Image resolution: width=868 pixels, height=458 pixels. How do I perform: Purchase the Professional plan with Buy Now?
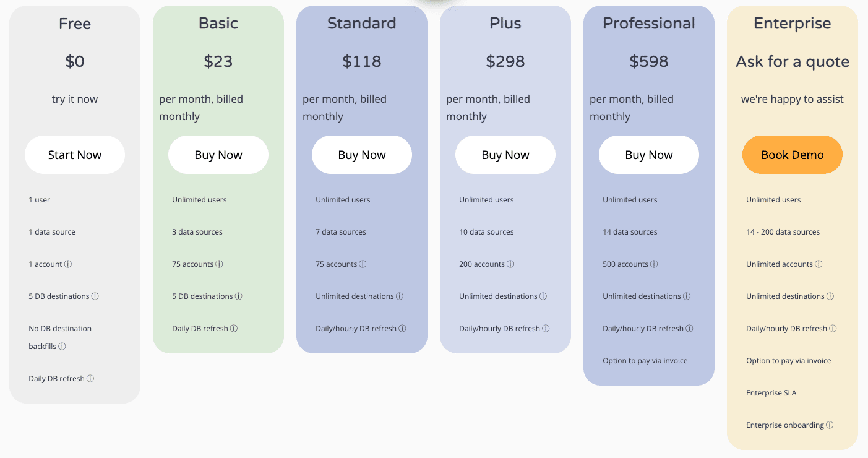[649, 155]
